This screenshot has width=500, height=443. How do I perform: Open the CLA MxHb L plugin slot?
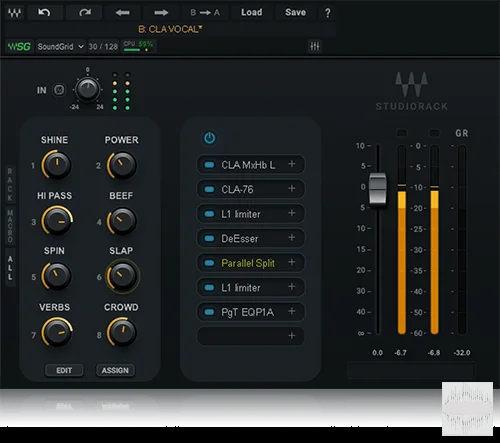251,165
